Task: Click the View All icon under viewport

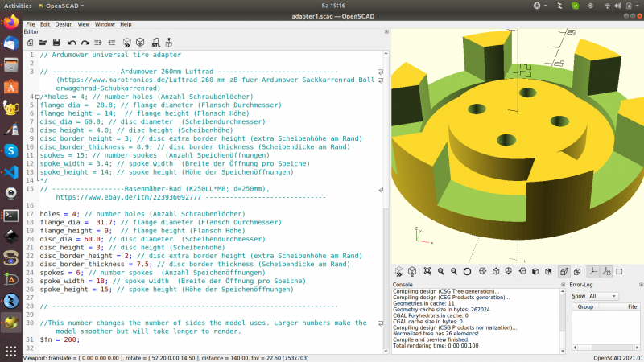Action: pyautogui.click(x=427, y=271)
